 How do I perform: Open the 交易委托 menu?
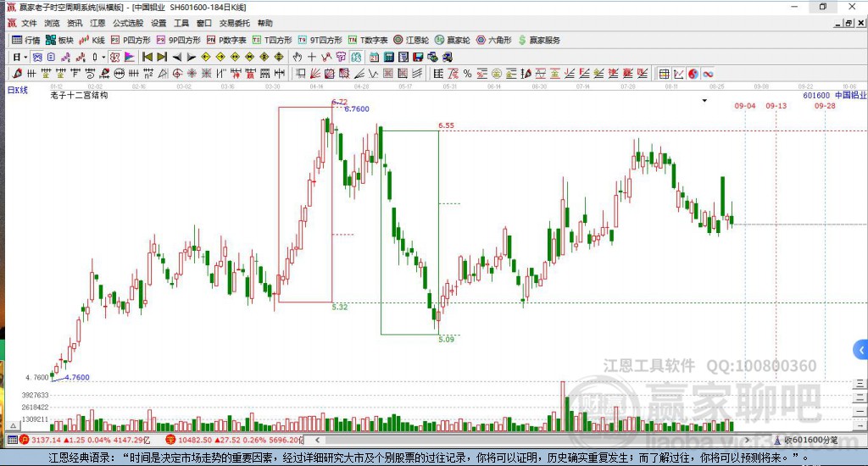click(x=234, y=23)
